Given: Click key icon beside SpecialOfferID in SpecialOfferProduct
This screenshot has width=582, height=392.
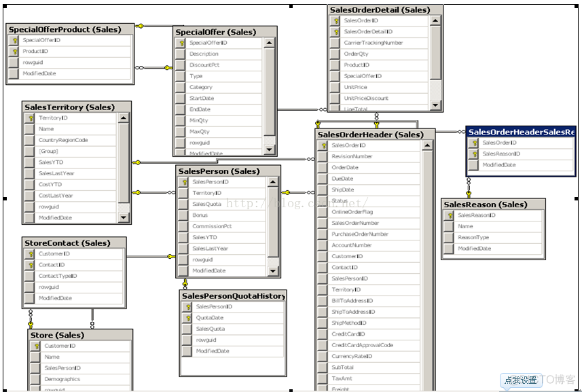Looking at the screenshot, I should [x=14, y=40].
